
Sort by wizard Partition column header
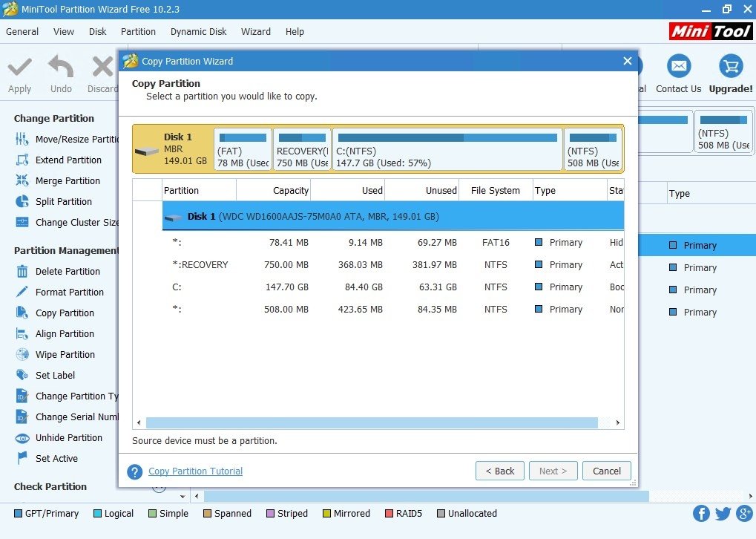point(199,190)
